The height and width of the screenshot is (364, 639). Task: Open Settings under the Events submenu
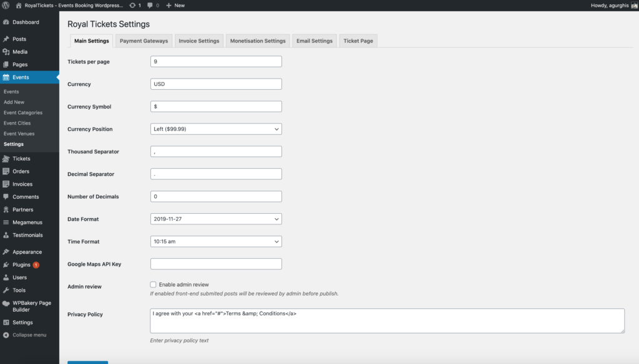click(x=14, y=144)
